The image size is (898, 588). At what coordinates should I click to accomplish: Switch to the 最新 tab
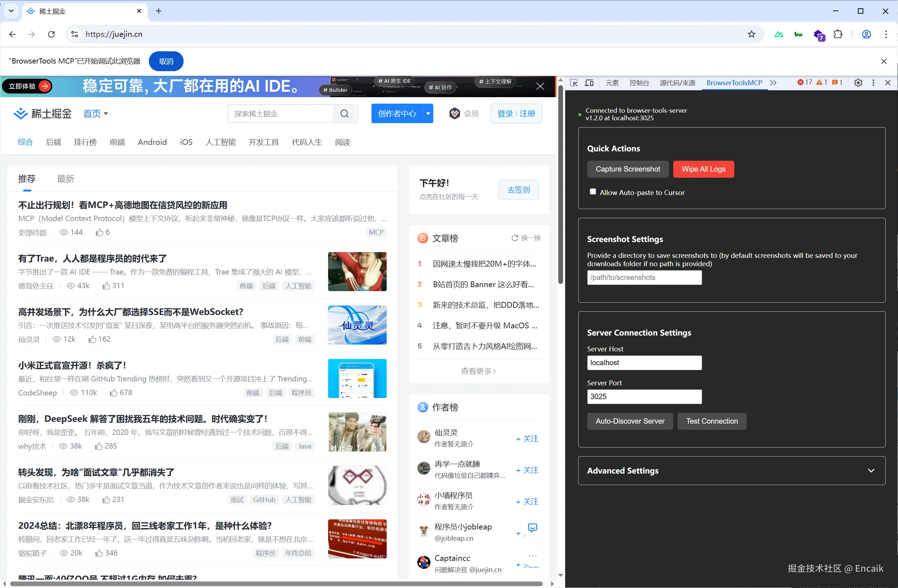(66, 179)
